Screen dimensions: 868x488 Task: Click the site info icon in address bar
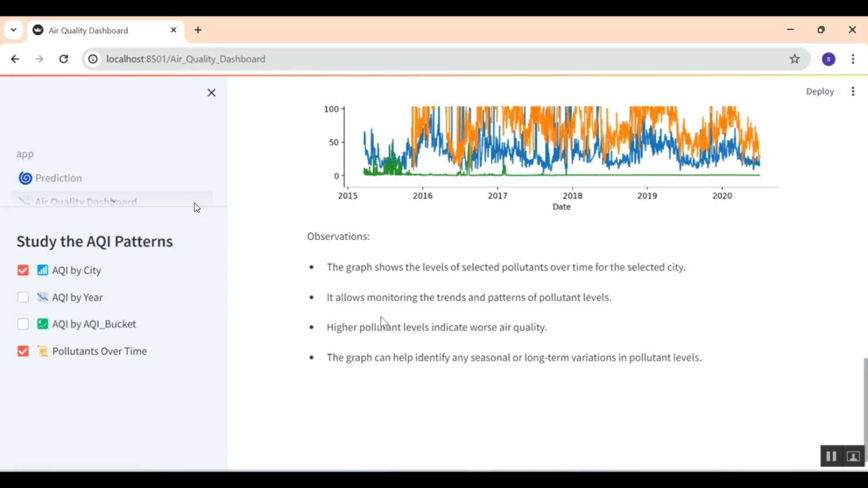(93, 59)
